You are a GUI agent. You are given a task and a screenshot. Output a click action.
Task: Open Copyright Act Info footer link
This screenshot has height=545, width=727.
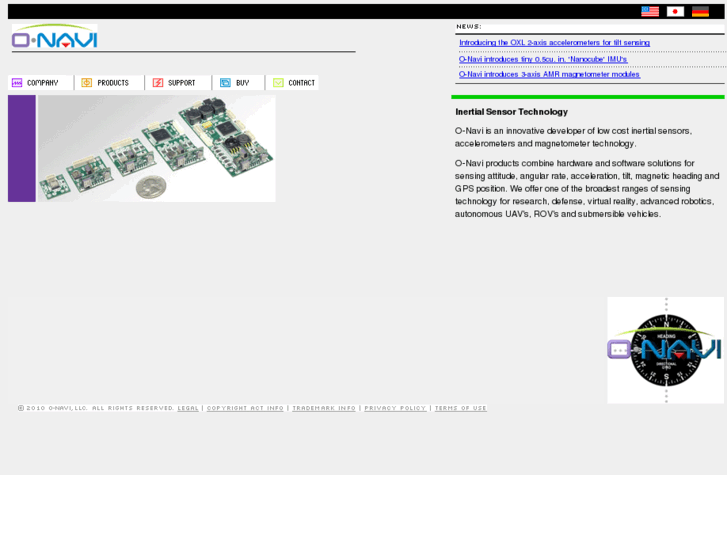pyautogui.click(x=245, y=408)
